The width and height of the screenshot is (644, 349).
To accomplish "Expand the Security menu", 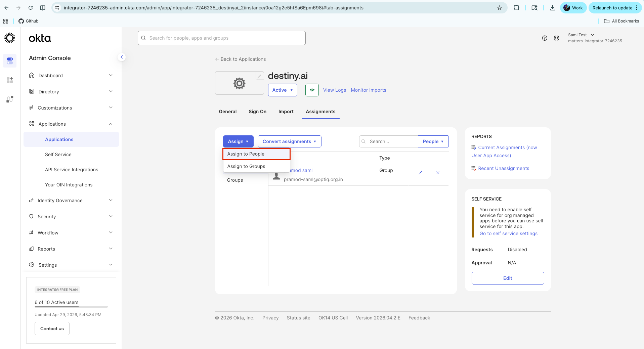I will point(71,217).
